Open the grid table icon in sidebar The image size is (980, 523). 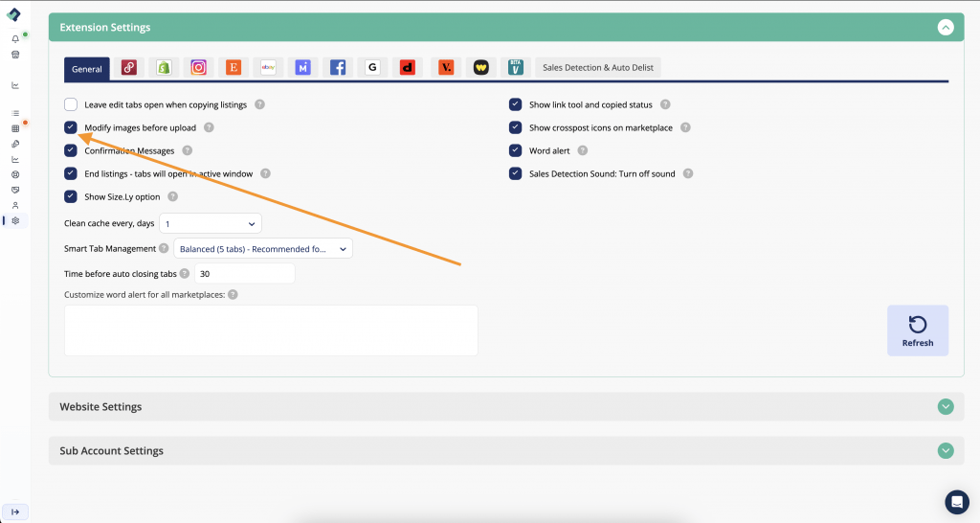click(x=15, y=129)
